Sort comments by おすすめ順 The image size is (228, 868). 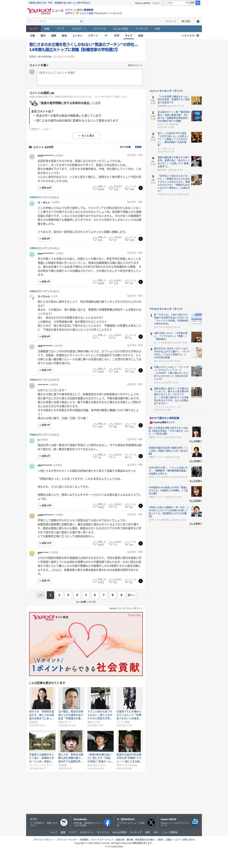click(125, 147)
